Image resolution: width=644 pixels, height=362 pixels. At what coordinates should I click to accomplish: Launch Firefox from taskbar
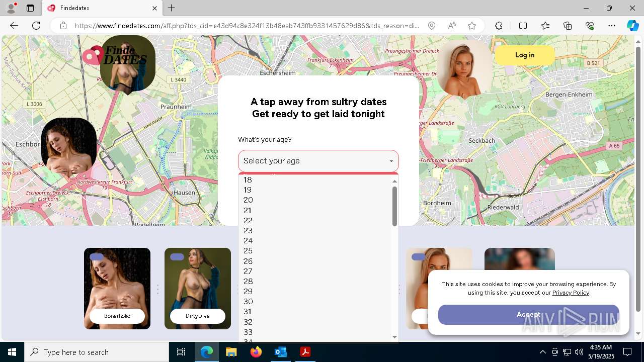[x=256, y=352]
